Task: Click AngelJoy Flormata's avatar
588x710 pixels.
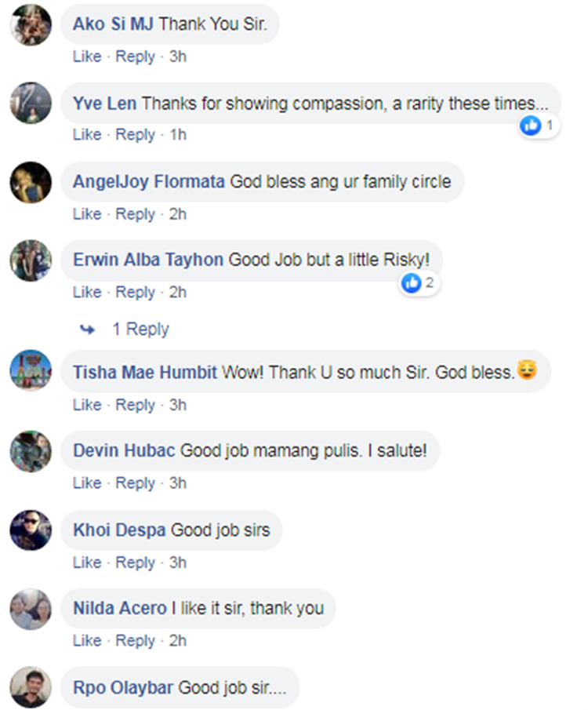Action: click(31, 182)
